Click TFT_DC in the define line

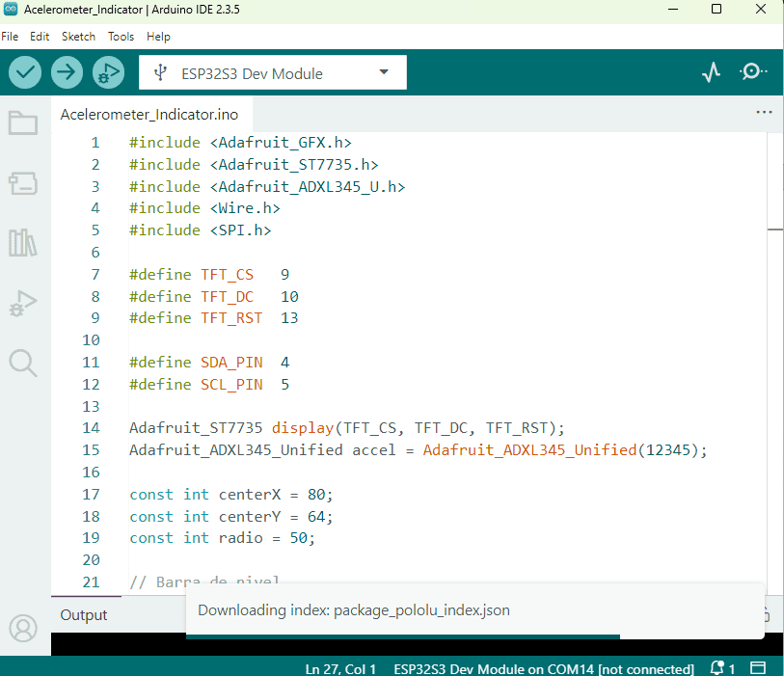coord(227,296)
